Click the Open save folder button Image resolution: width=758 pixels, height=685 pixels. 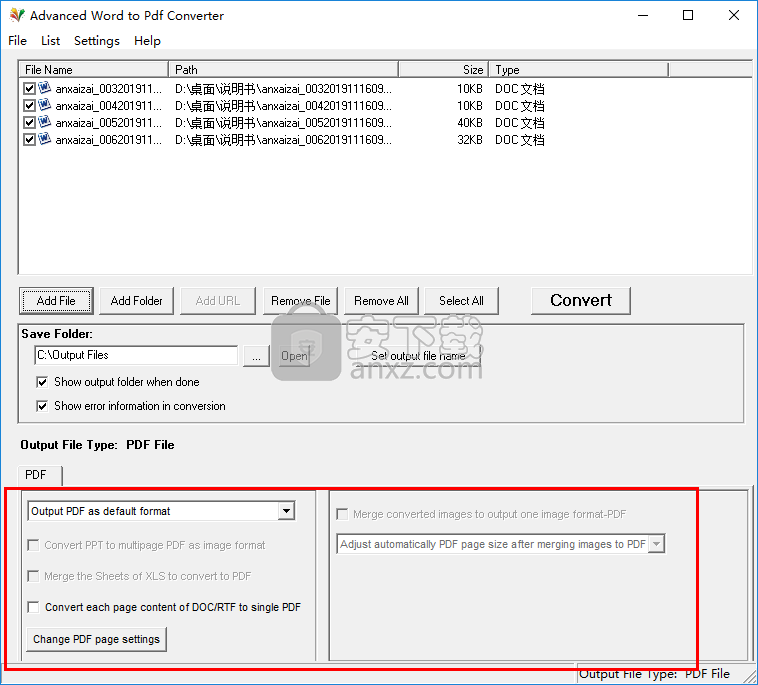pos(294,356)
